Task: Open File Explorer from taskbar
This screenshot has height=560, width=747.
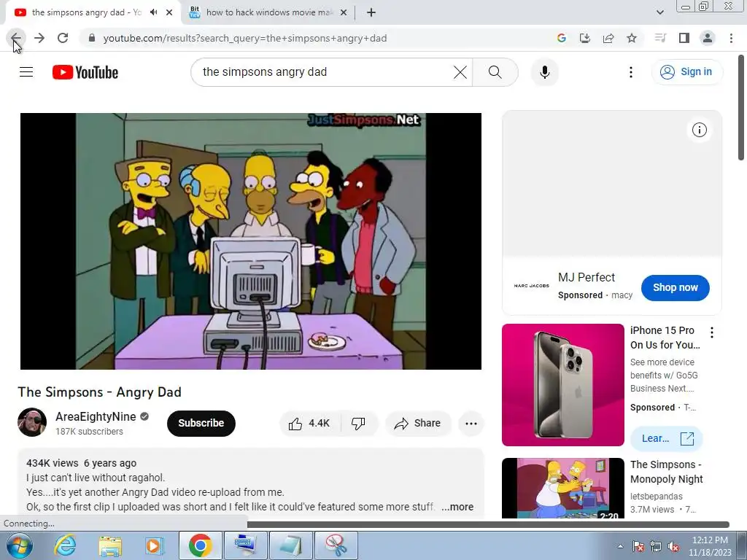Action: coord(110,545)
